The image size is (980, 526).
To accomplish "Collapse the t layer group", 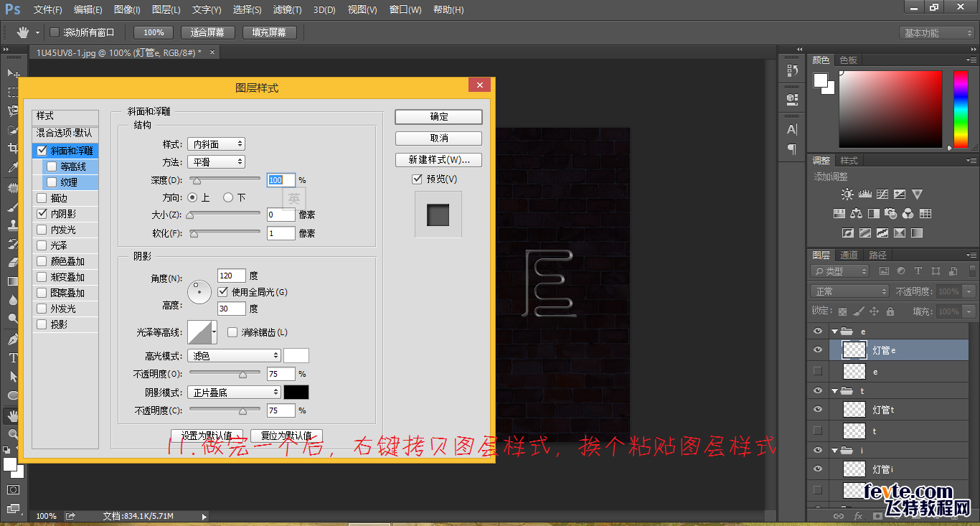I will (x=835, y=391).
